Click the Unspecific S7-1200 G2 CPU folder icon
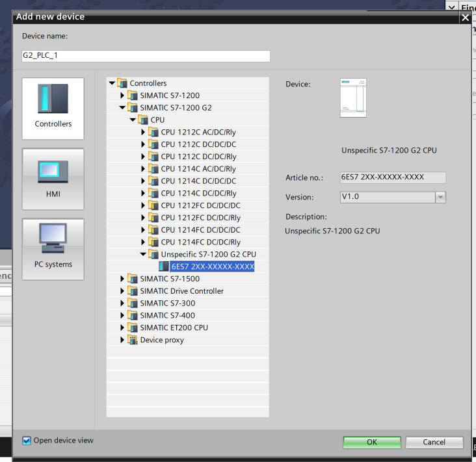This screenshot has width=476, height=462. tap(153, 254)
